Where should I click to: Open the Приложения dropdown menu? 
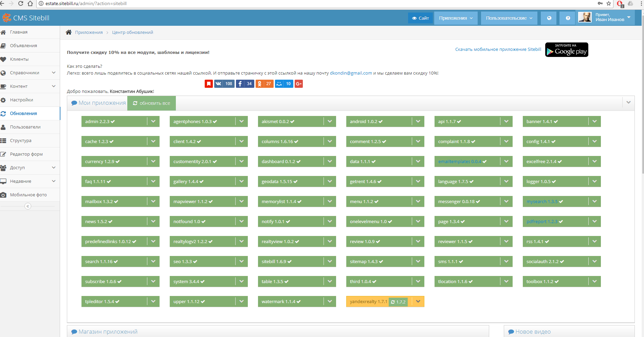tap(456, 18)
